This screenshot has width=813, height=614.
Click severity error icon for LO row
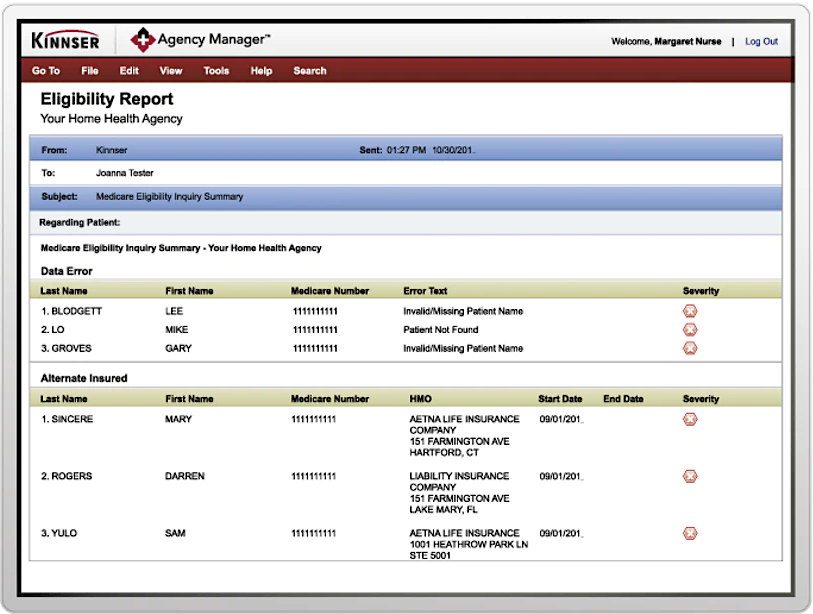pos(690,329)
